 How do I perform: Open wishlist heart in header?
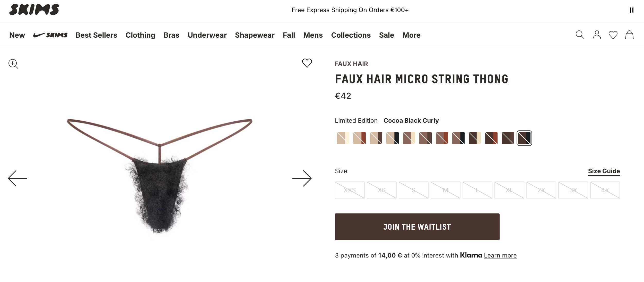pos(613,35)
